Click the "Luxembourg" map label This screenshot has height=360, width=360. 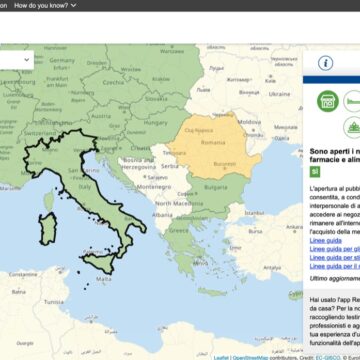click(18, 82)
